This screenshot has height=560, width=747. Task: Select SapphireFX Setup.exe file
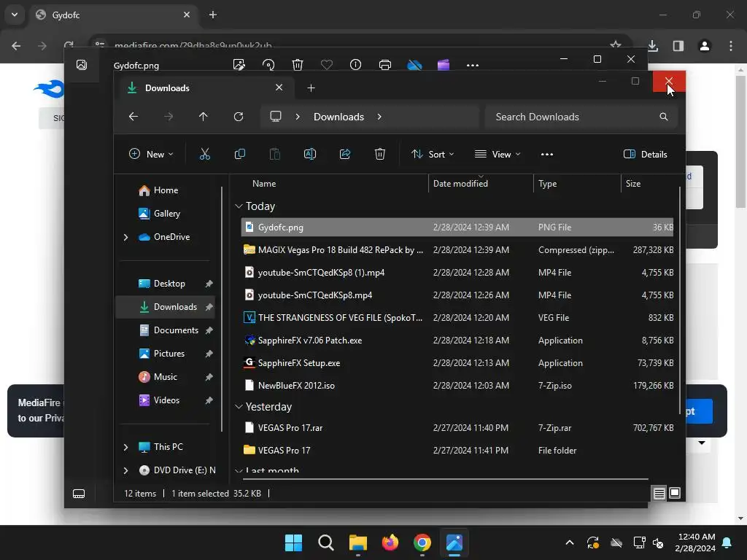(457, 363)
